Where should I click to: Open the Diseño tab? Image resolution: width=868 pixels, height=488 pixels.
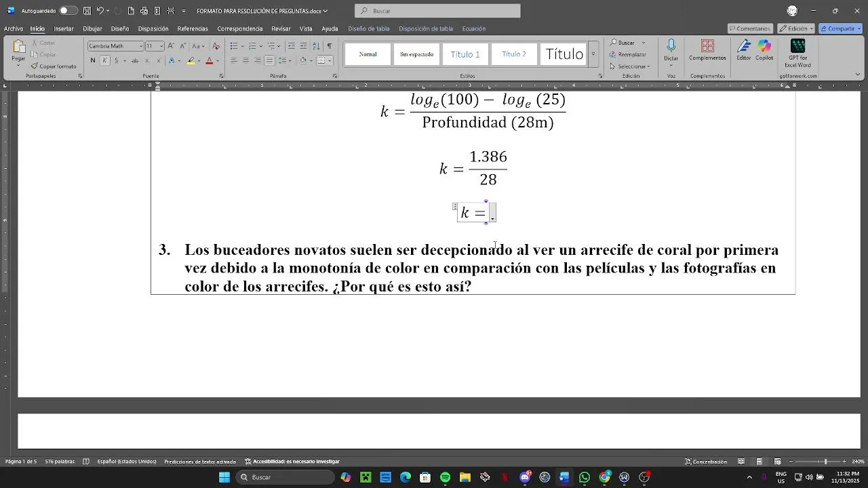120,28
